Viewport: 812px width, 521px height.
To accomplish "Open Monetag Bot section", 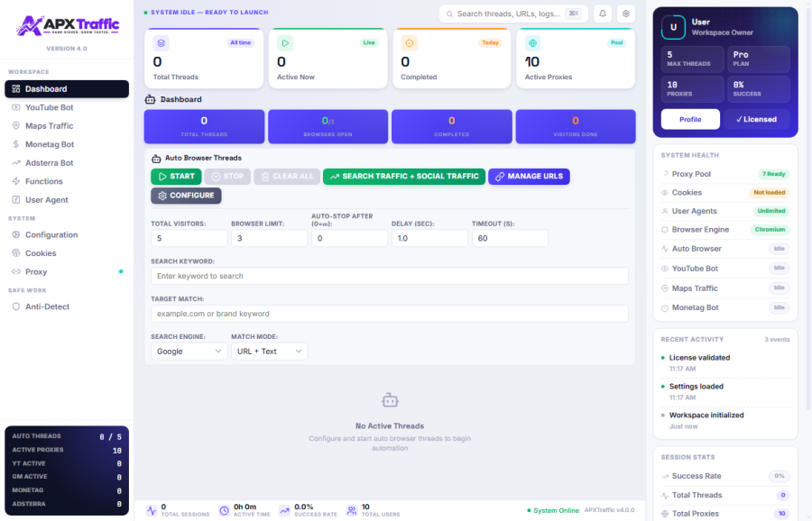I will click(x=67, y=144).
